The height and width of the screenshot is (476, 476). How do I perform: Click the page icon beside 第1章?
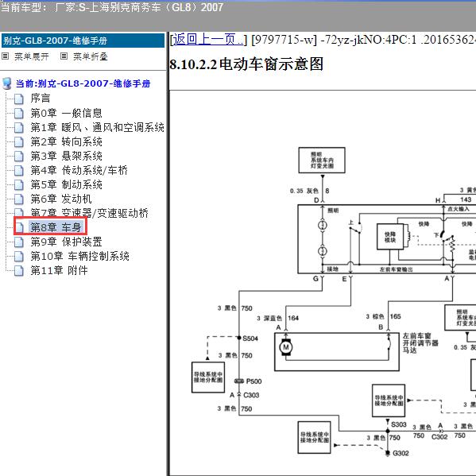pyautogui.click(x=19, y=127)
